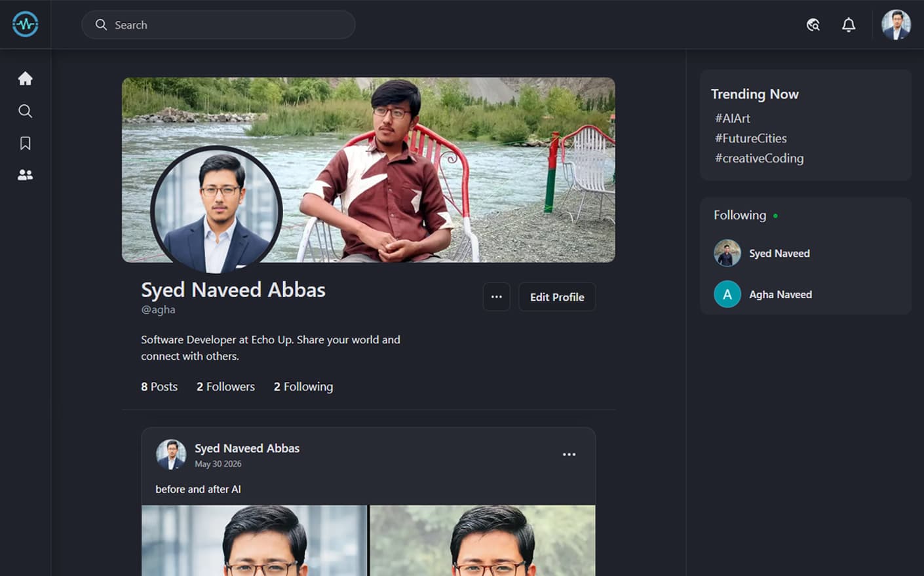Open the 2 Following list
This screenshot has height=576, width=924.
coord(303,387)
